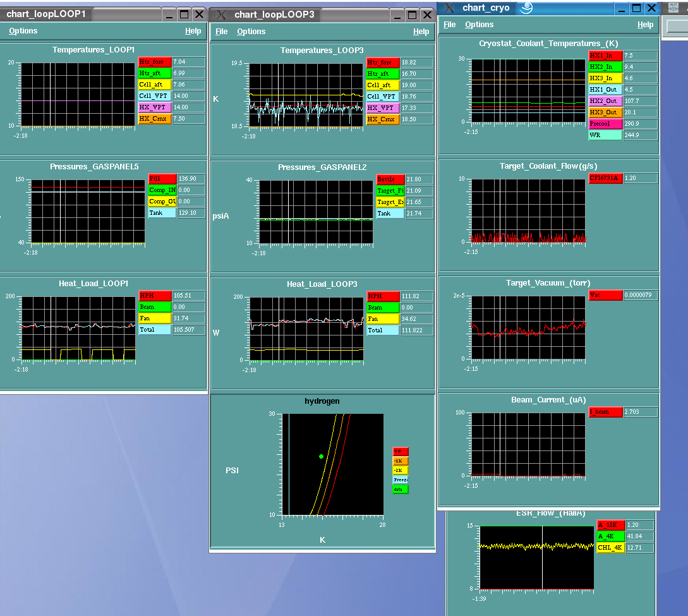This screenshot has height=616, width=688.
Task: Select yellow -2K legend in hydrogen plot
Action: click(x=401, y=470)
